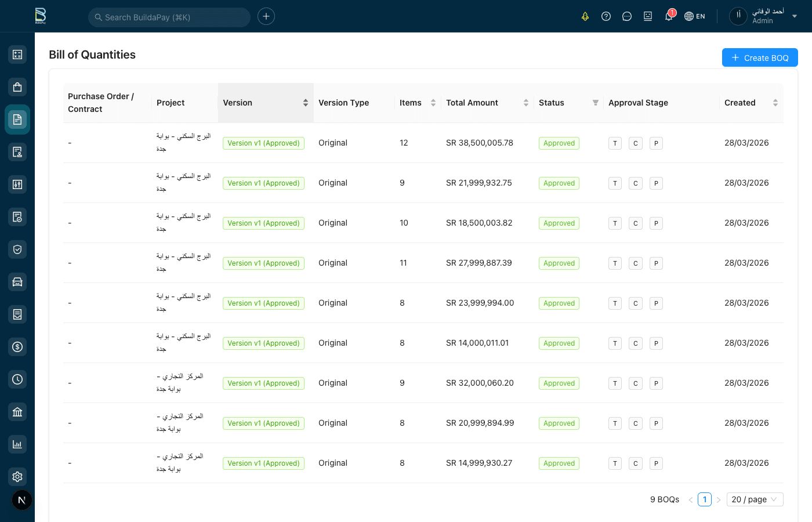Click the dollar coin sidebar icon
The image size is (812, 522).
17,347
